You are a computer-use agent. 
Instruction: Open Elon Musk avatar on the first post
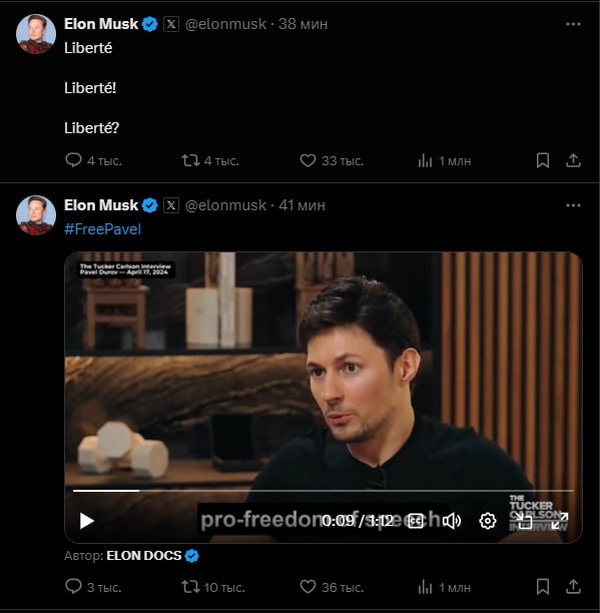[36, 33]
